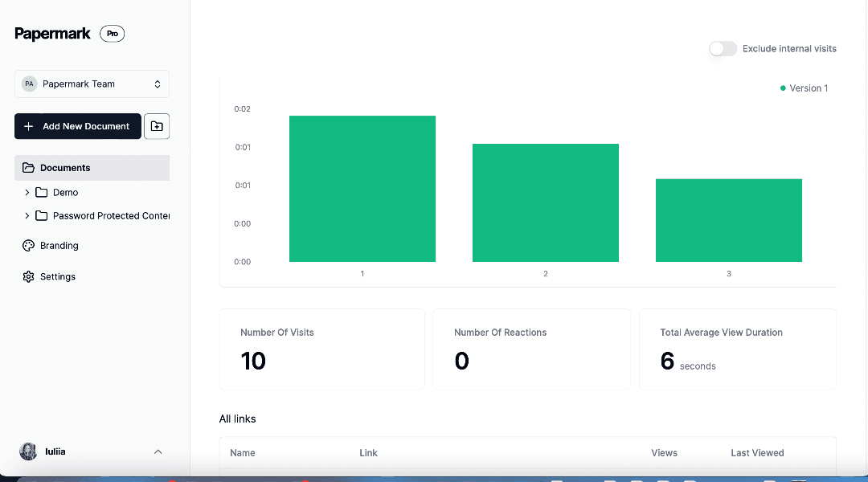
Task: Click the Add New Document button
Action: pos(77,126)
